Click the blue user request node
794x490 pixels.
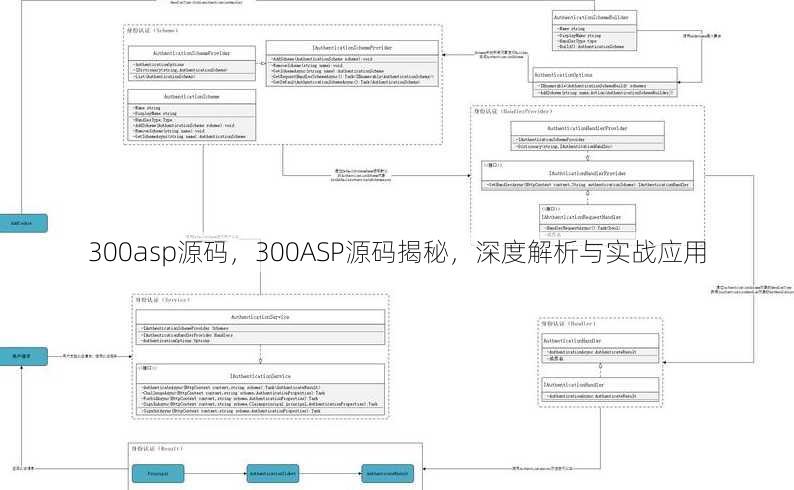22,356
